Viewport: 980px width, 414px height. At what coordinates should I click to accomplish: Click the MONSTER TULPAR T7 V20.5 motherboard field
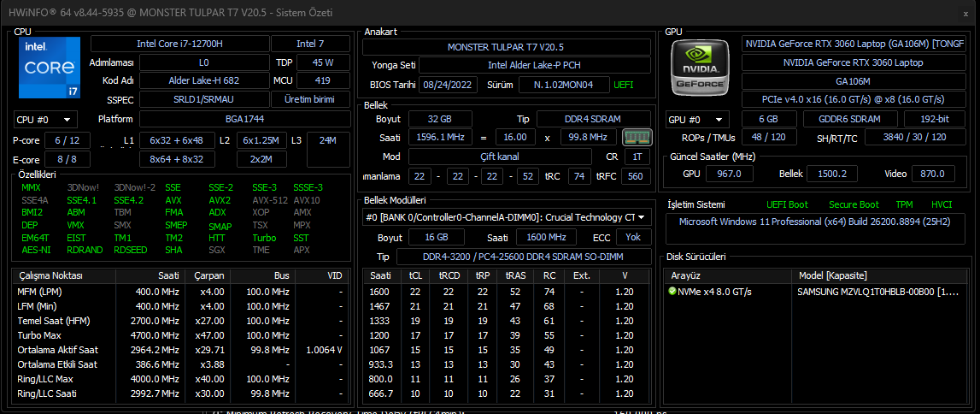pos(507,47)
